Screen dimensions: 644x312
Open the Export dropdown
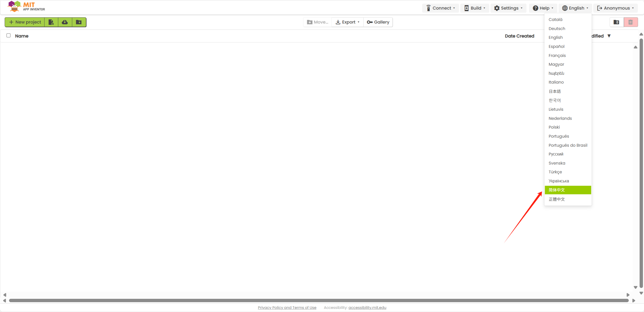(x=347, y=22)
